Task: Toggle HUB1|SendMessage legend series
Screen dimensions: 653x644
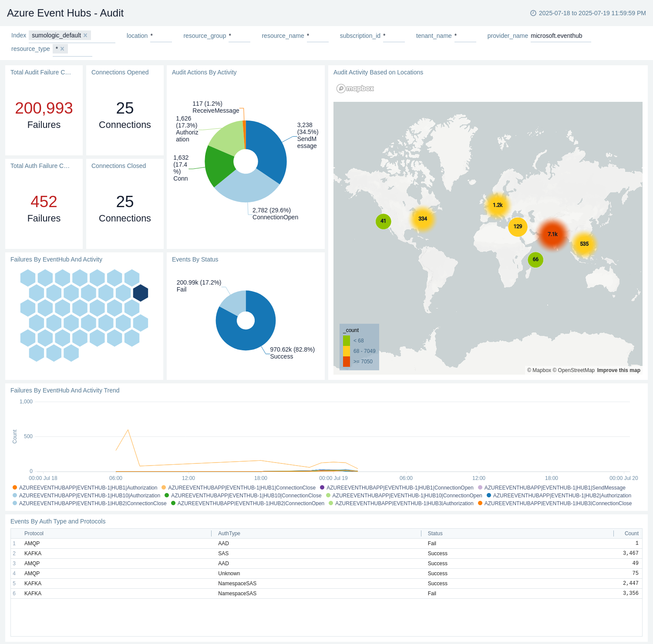Action: 552,488
